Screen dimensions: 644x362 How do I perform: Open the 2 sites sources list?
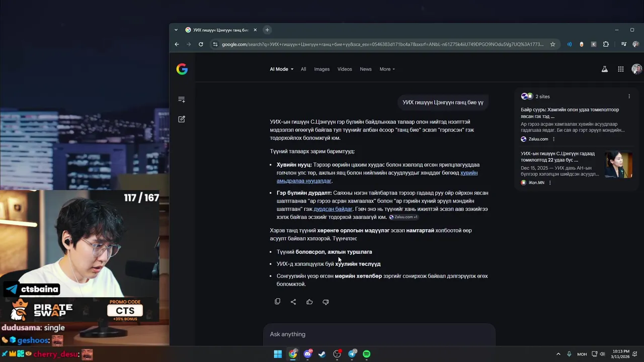click(x=535, y=97)
